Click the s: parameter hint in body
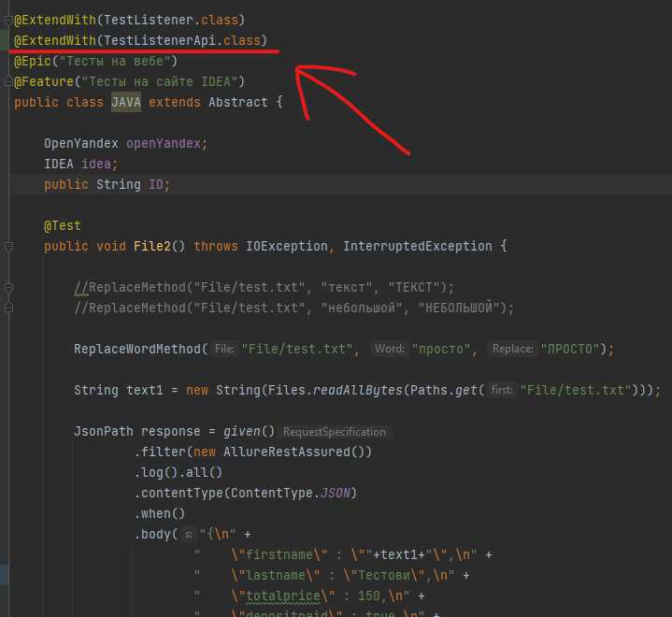Viewport: 672px width, 617px height. (x=188, y=534)
